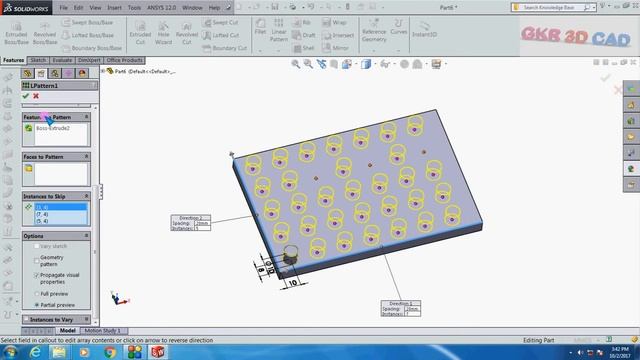Open the PropertyManager tab icon
This screenshot has width=640, height=360.
pos(41,73)
